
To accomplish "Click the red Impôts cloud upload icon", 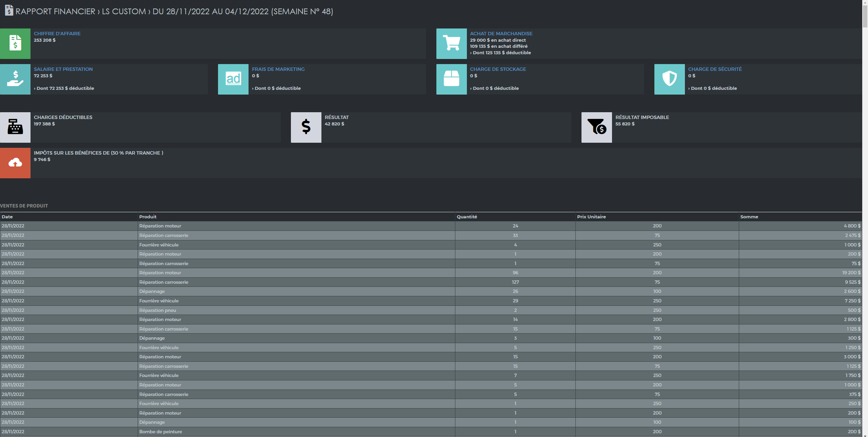I will coord(15,163).
